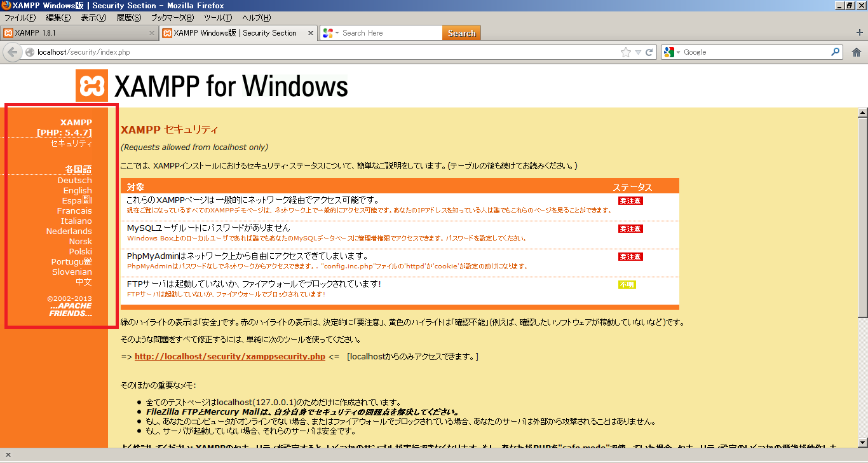This screenshot has width=868, height=463.
Task: Click the vertical scrollbar thumb of the page
Action: pyautogui.click(x=862, y=218)
